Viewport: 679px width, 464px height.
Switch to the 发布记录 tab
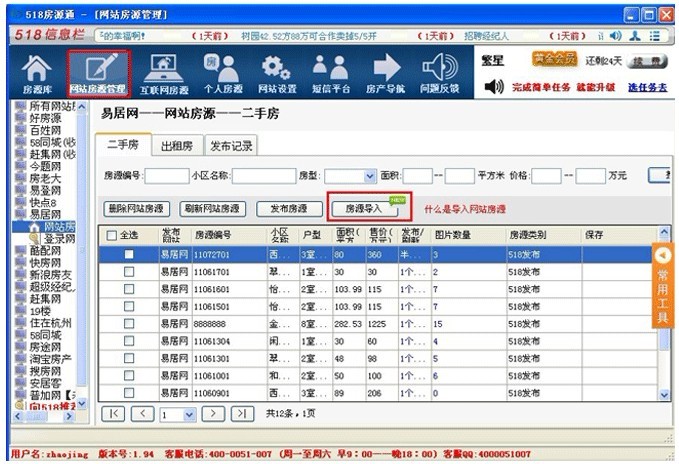[231, 146]
